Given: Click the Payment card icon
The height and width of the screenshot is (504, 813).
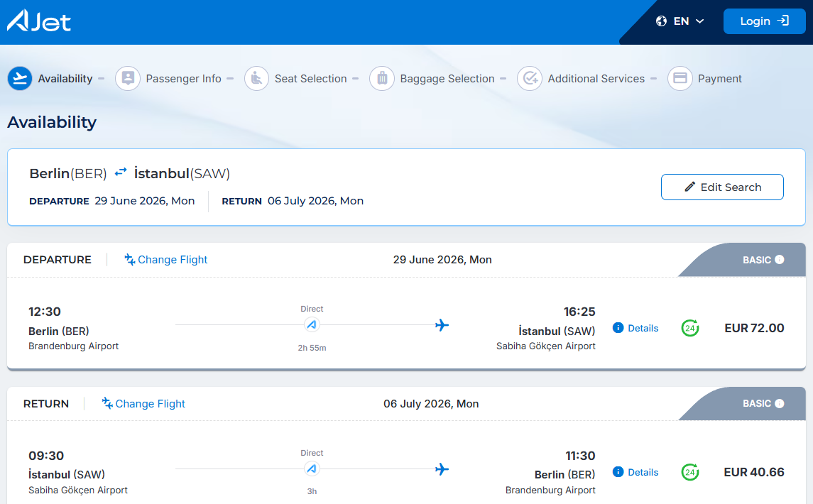Looking at the screenshot, I should coord(680,78).
